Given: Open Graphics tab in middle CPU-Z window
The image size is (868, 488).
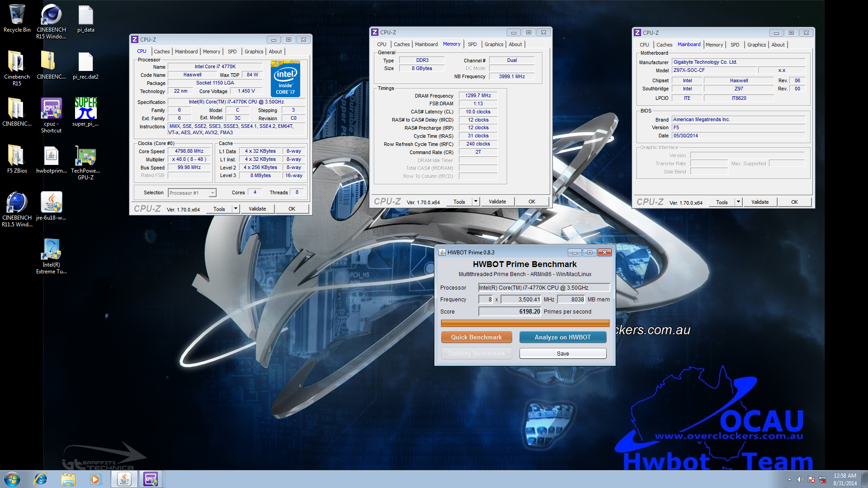Looking at the screenshot, I should coord(494,44).
